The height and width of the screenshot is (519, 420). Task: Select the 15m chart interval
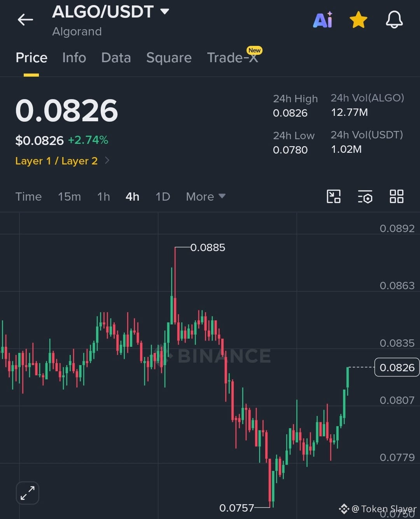click(x=69, y=197)
